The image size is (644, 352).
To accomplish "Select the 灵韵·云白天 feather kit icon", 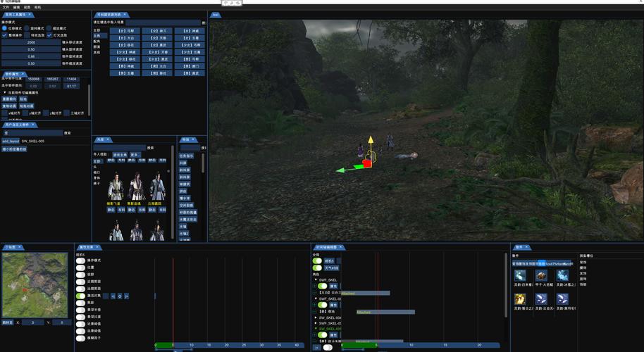I will coord(541,298).
